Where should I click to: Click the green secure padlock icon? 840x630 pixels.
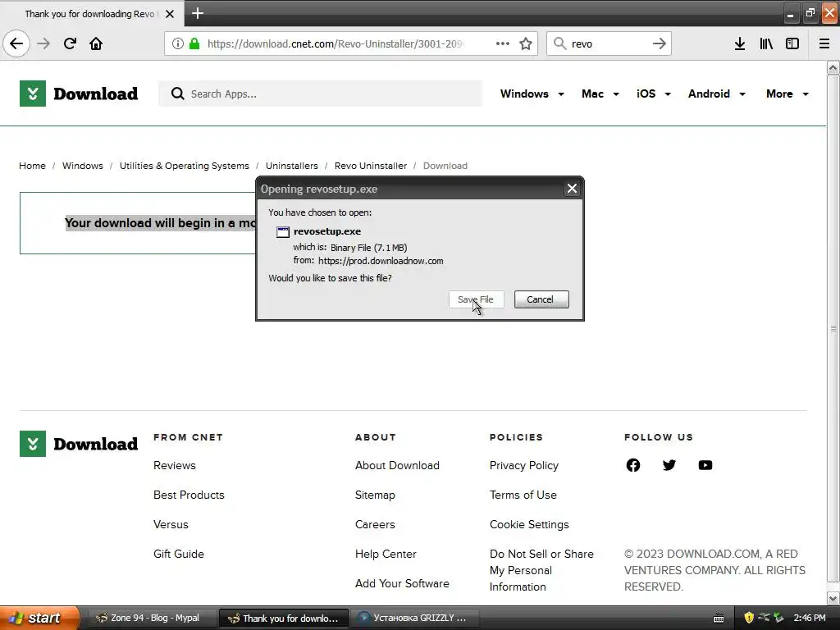[194, 43]
